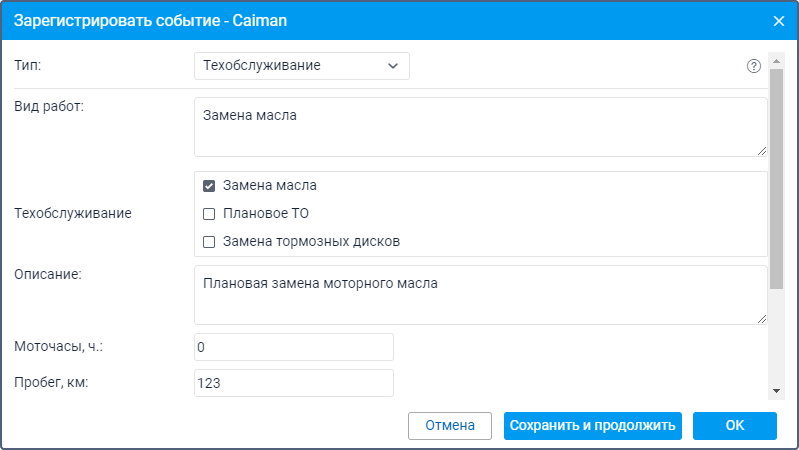Click the Замена масла checkbox label
Viewport: 799px width, 450px height.
270,186
